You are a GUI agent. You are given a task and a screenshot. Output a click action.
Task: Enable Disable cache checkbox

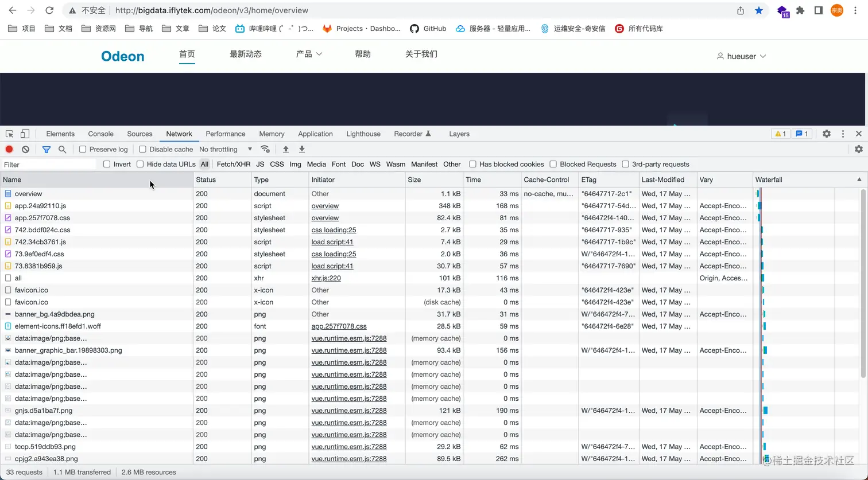click(x=142, y=149)
